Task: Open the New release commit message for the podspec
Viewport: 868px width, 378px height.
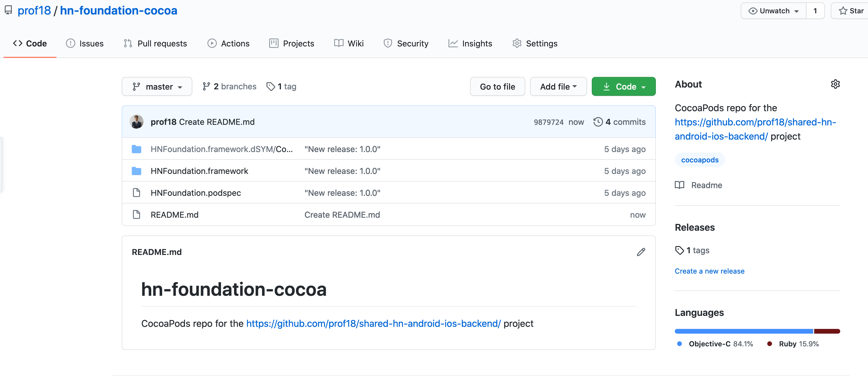Action: [x=342, y=193]
